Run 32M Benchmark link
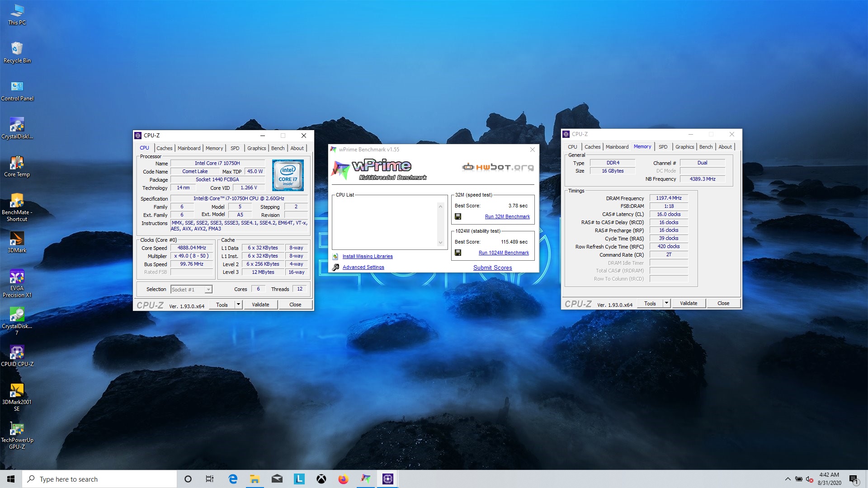The width and height of the screenshot is (868, 488). click(x=507, y=216)
